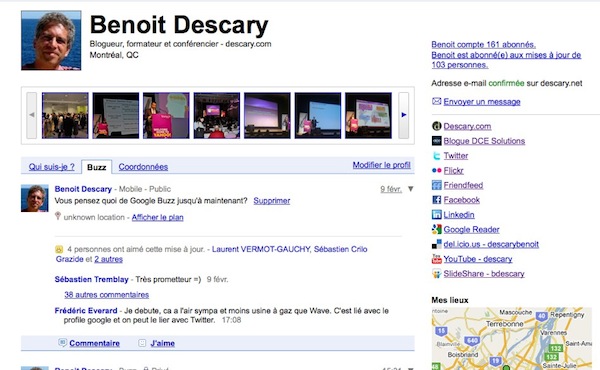Open first photo thumbnail of crowd
600x370 pixels.
tap(65, 115)
